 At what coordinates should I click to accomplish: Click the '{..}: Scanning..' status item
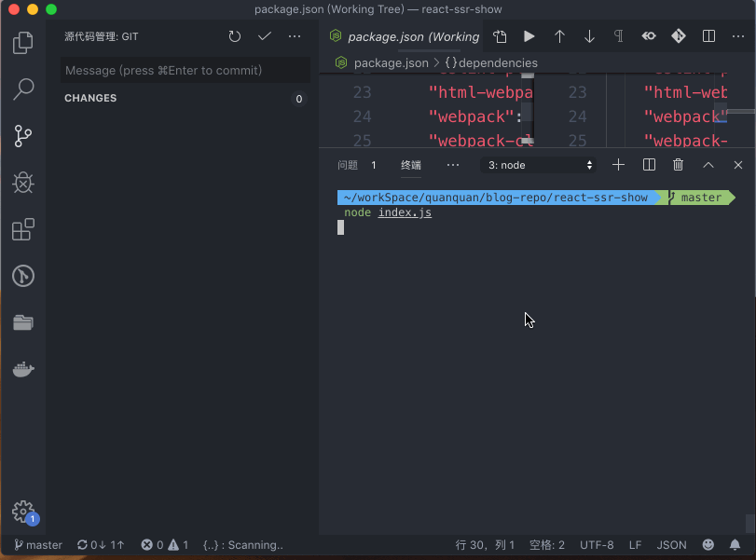coord(243,545)
